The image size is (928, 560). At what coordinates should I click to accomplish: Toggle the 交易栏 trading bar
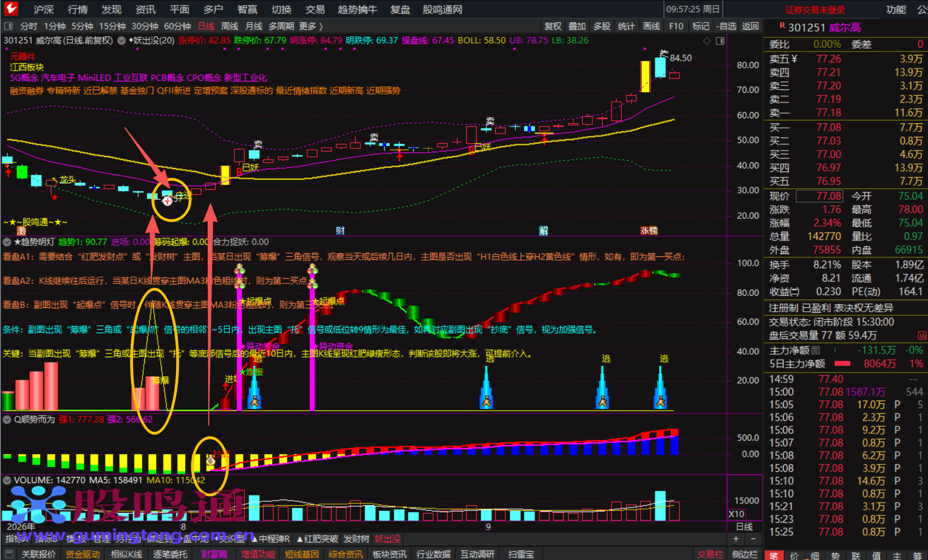pyautogui.click(x=710, y=554)
